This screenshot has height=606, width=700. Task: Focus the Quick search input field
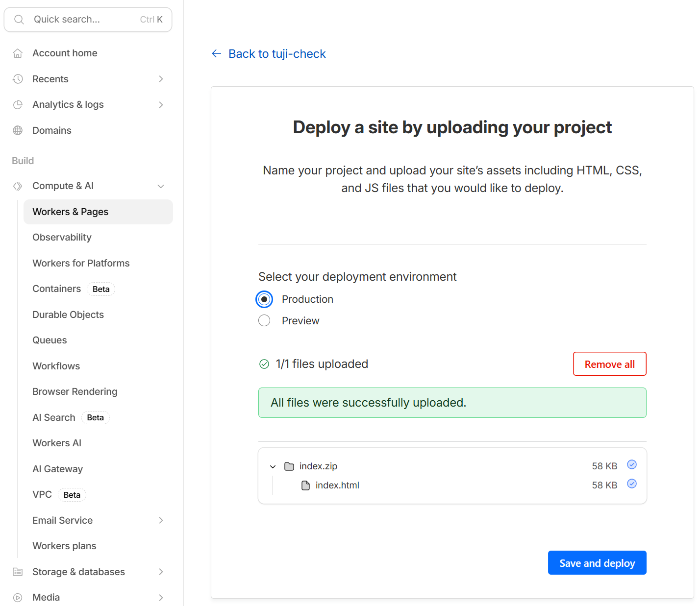coord(83,20)
